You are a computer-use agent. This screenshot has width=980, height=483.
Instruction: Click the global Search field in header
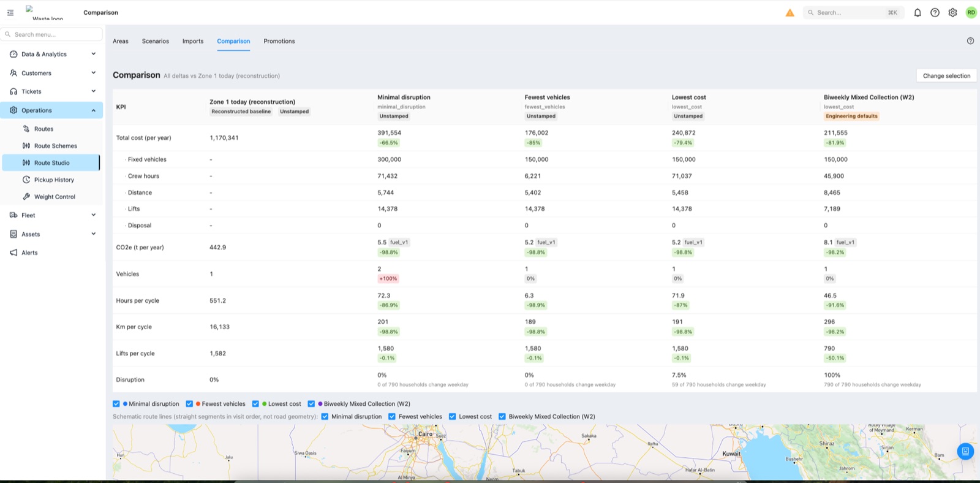853,12
